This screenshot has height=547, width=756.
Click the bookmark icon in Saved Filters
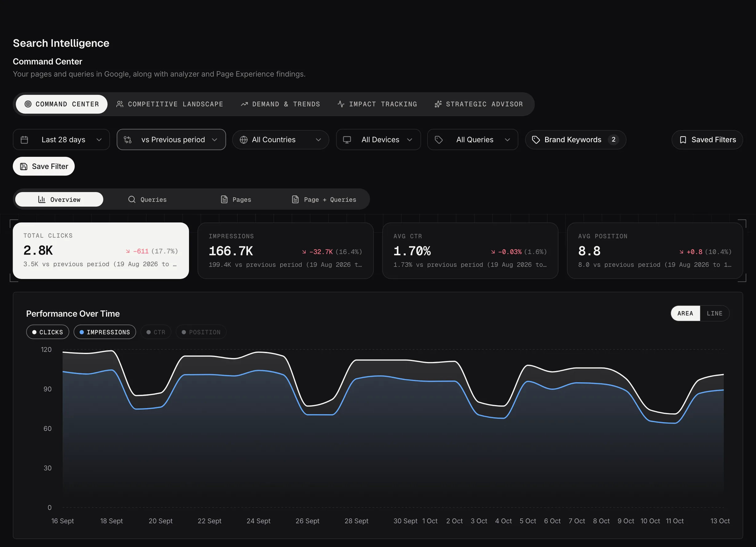[x=683, y=140]
